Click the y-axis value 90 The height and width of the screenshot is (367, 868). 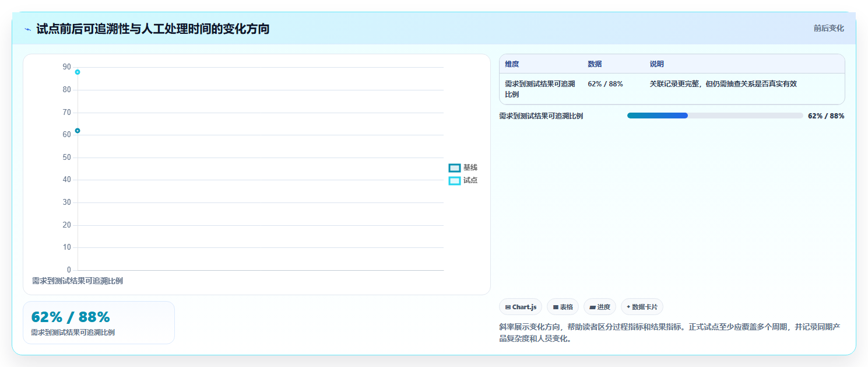pyautogui.click(x=66, y=67)
